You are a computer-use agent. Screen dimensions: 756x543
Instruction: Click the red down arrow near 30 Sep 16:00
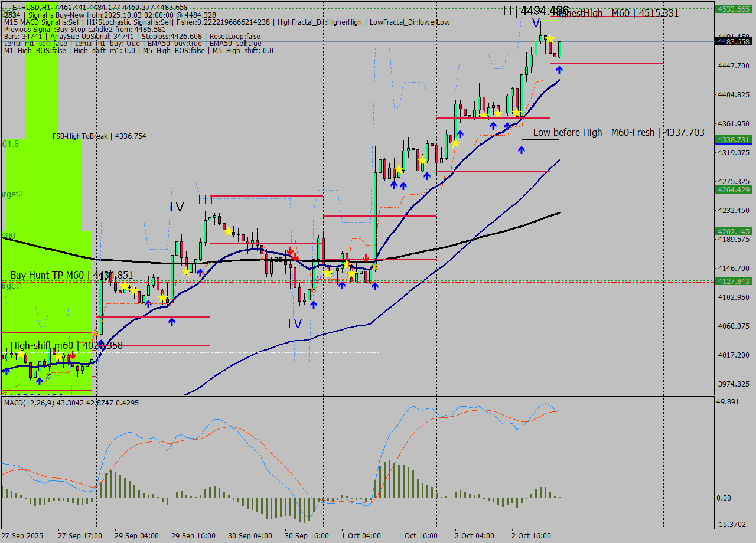point(291,253)
